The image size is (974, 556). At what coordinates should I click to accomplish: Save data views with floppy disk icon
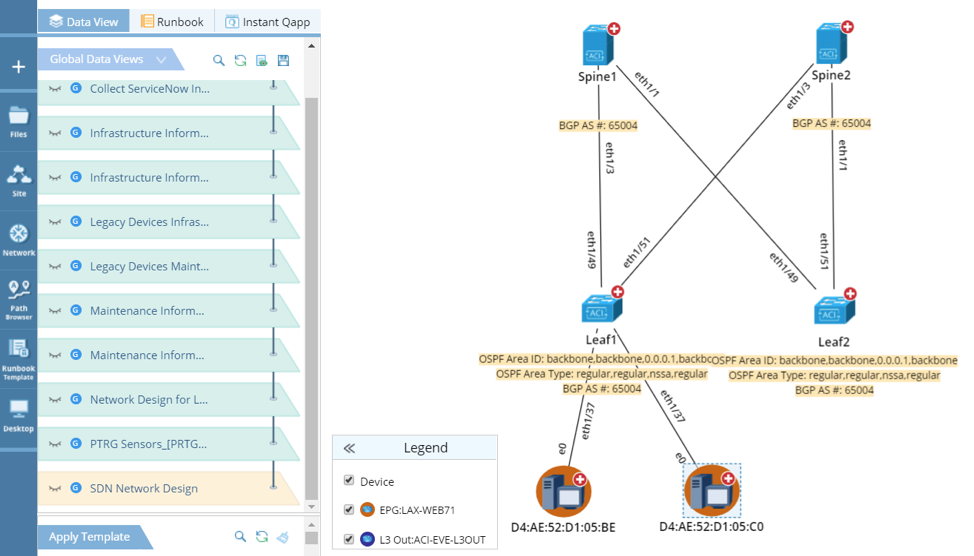284,61
